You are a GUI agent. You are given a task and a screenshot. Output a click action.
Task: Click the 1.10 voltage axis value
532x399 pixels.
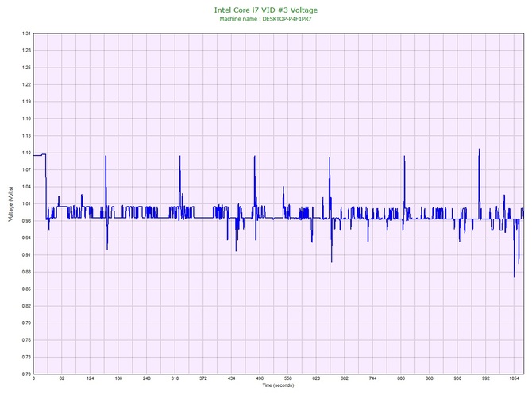26,153
